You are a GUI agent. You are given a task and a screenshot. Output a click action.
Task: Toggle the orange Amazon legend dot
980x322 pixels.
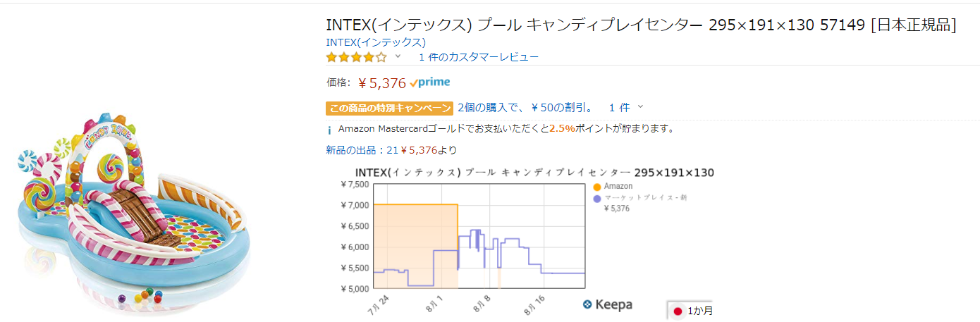[x=597, y=187]
